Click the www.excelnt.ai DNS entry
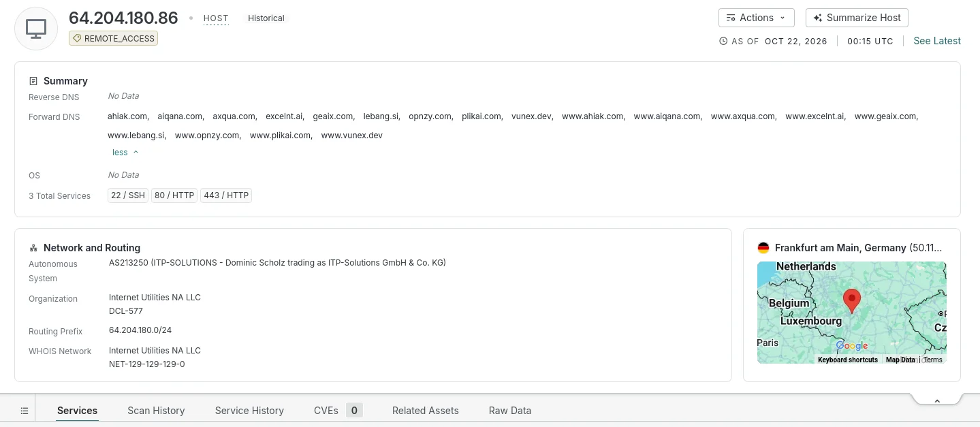Image resolution: width=980 pixels, height=427 pixels. click(815, 116)
